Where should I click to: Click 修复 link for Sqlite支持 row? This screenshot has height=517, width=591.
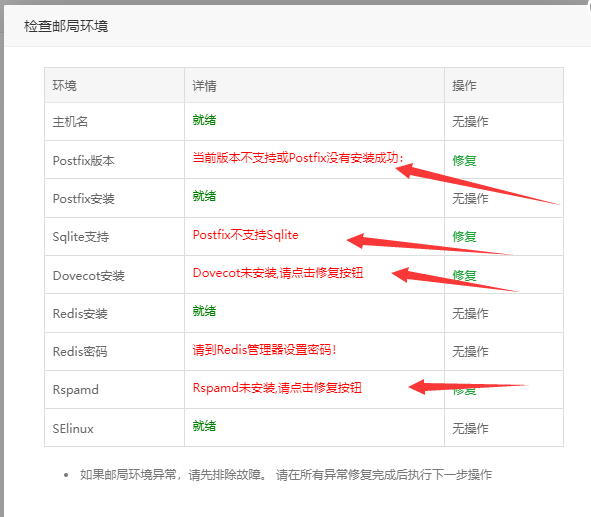click(464, 237)
